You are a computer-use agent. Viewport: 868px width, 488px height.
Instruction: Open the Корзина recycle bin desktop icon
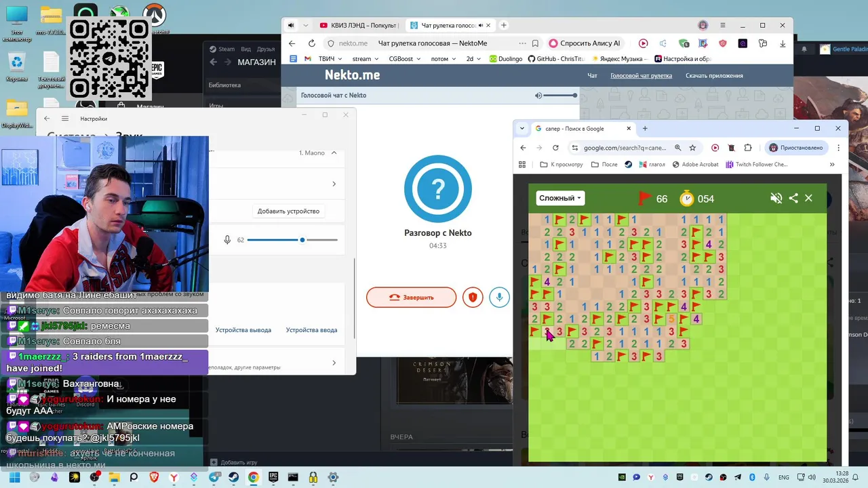pyautogui.click(x=16, y=68)
